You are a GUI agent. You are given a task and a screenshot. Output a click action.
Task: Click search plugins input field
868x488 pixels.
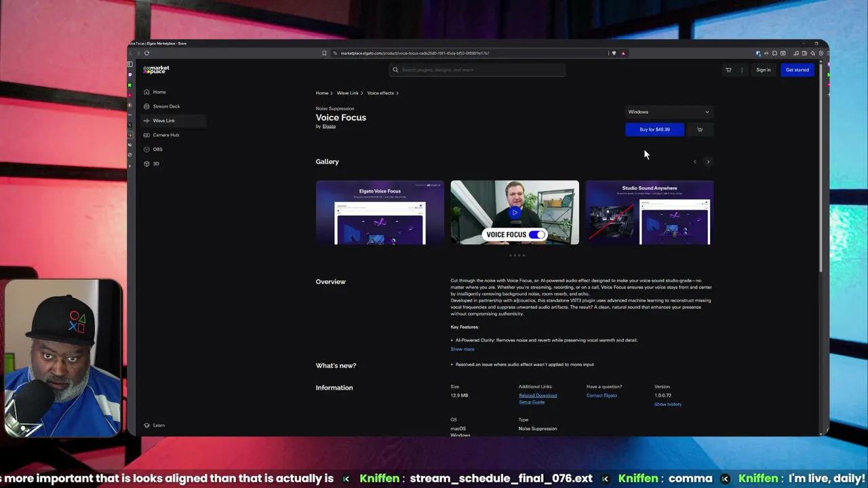coord(477,70)
